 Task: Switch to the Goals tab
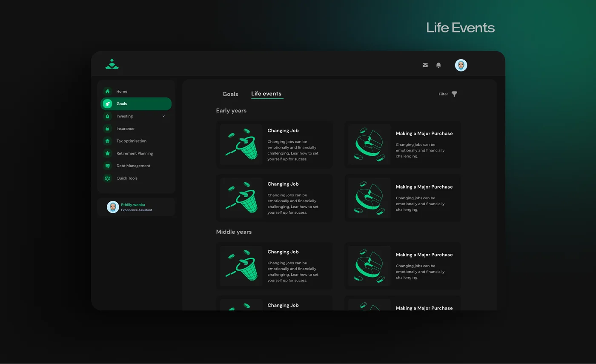point(230,94)
